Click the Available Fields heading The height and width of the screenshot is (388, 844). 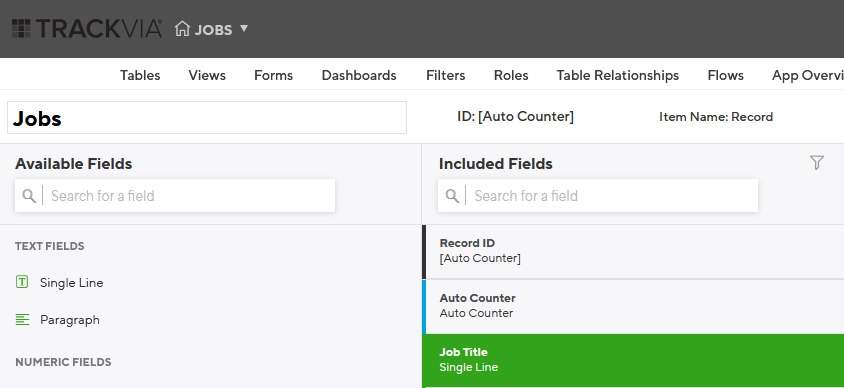pos(73,164)
